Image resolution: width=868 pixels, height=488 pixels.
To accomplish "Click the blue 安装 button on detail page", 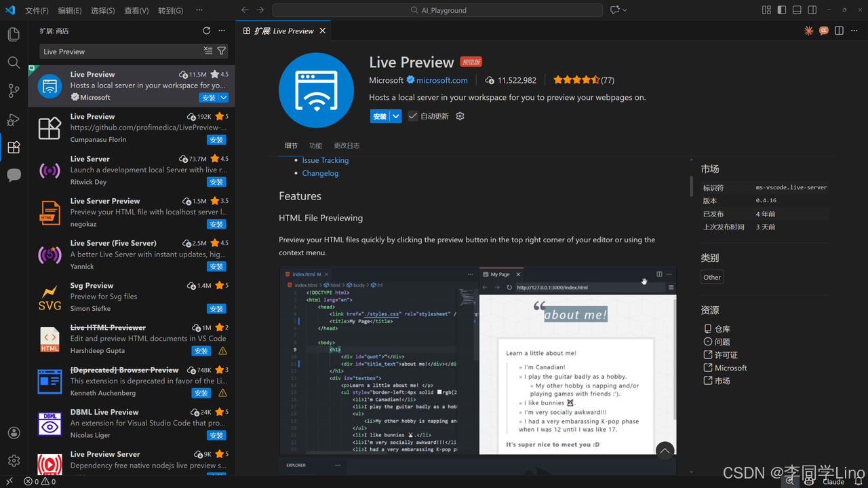I will pyautogui.click(x=380, y=116).
